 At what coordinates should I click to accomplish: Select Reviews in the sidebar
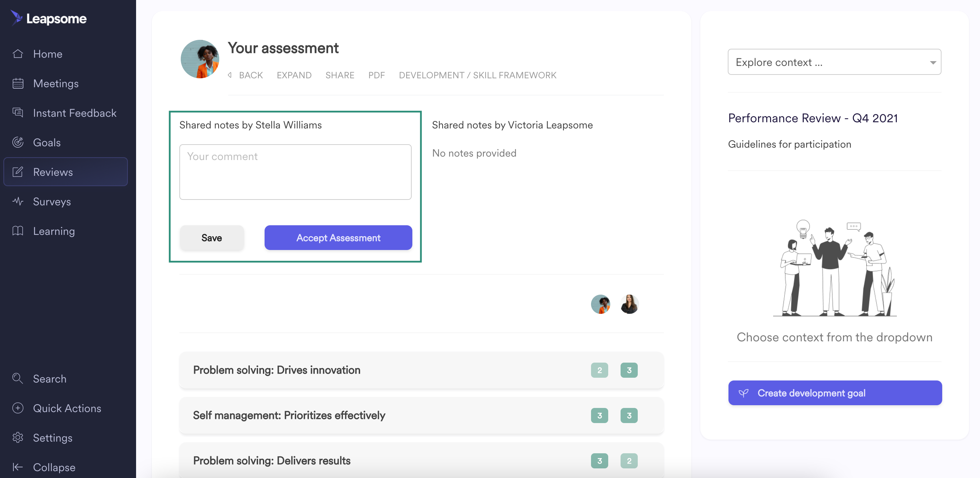coord(65,172)
